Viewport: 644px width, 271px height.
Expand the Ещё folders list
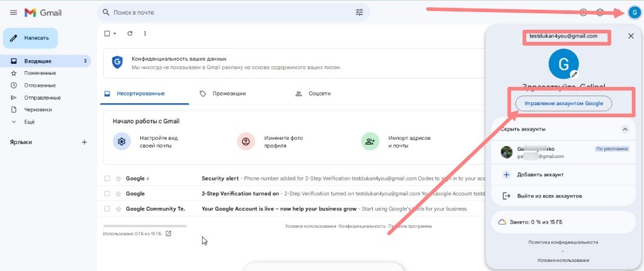29,122
